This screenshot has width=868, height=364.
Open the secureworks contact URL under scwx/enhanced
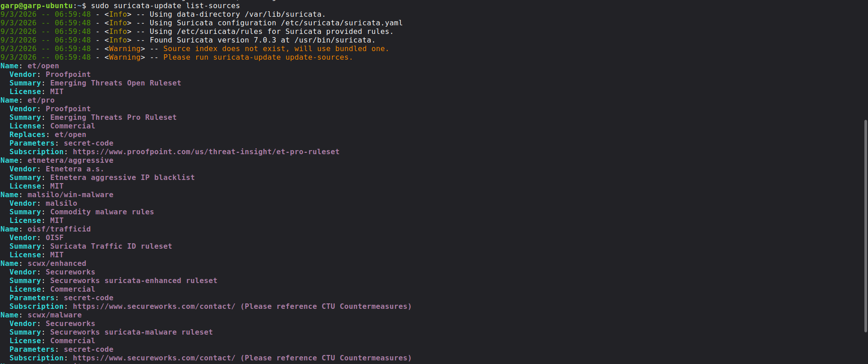point(154,307)
